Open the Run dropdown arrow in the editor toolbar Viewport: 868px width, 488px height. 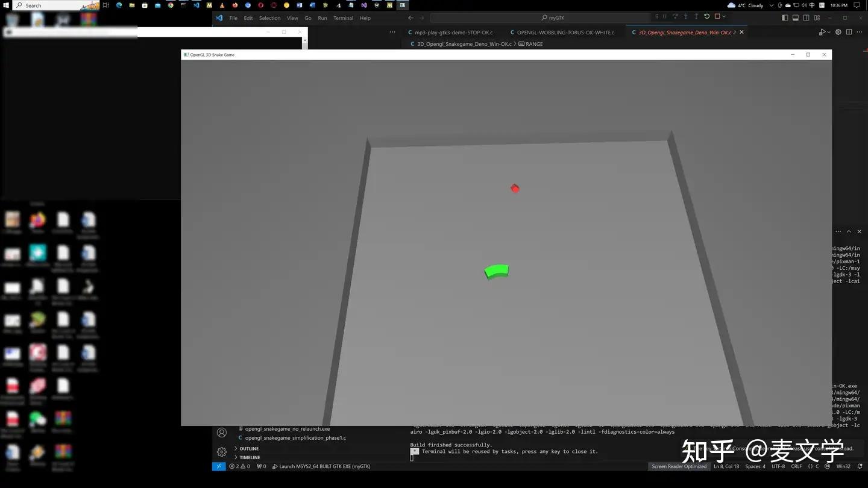[828, 33]
